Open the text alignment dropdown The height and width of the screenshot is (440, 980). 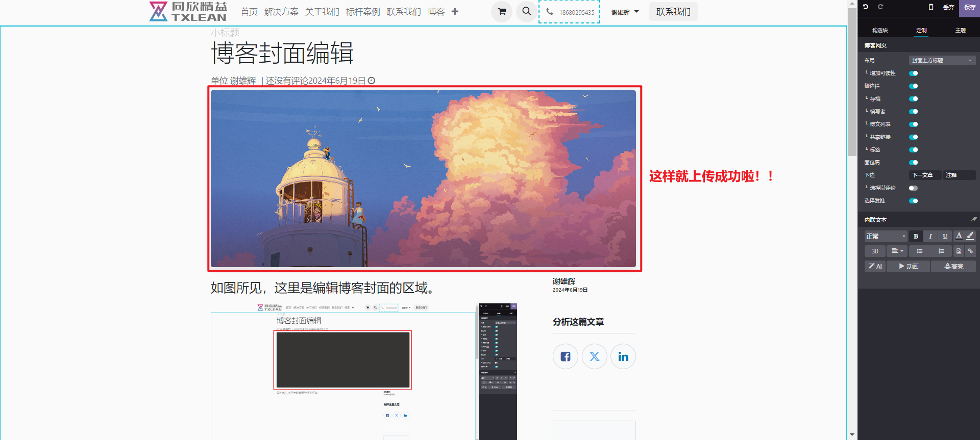coord(897,251)
